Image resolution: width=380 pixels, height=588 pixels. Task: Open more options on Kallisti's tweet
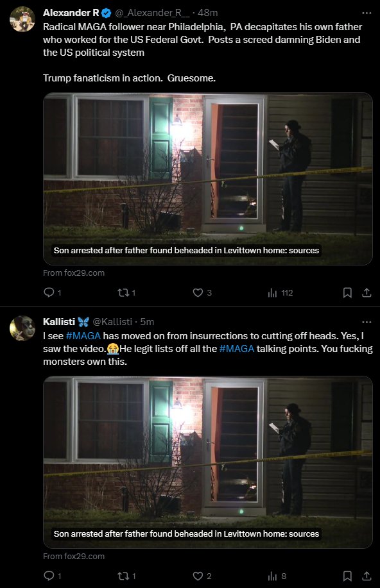tap(367, 322)
